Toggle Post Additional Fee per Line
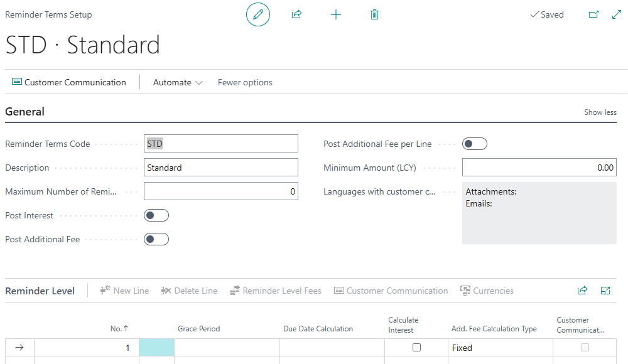 pos(475,144)
